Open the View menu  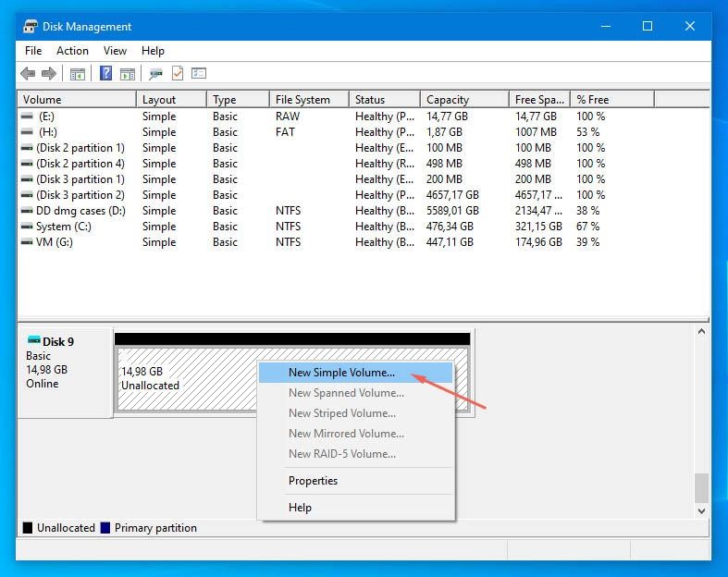click(115, 51)
